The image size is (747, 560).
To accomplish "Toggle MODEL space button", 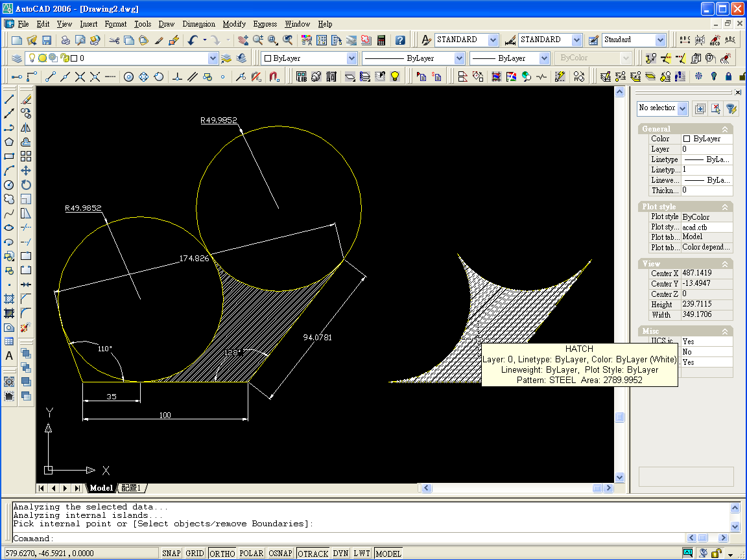I will pos(388,554).
